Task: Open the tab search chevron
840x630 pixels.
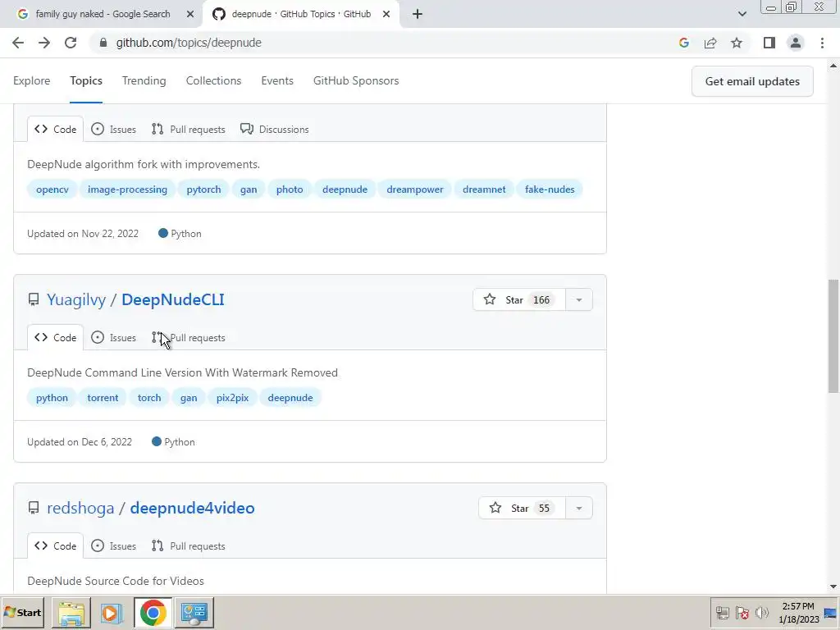Action: [x=742, y=15]
